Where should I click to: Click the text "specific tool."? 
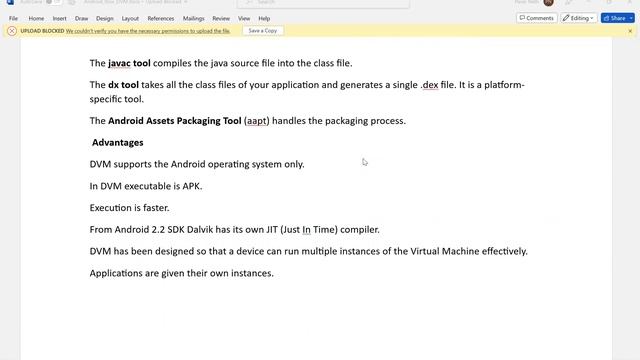pyautogui.click(x=117, y=99)
